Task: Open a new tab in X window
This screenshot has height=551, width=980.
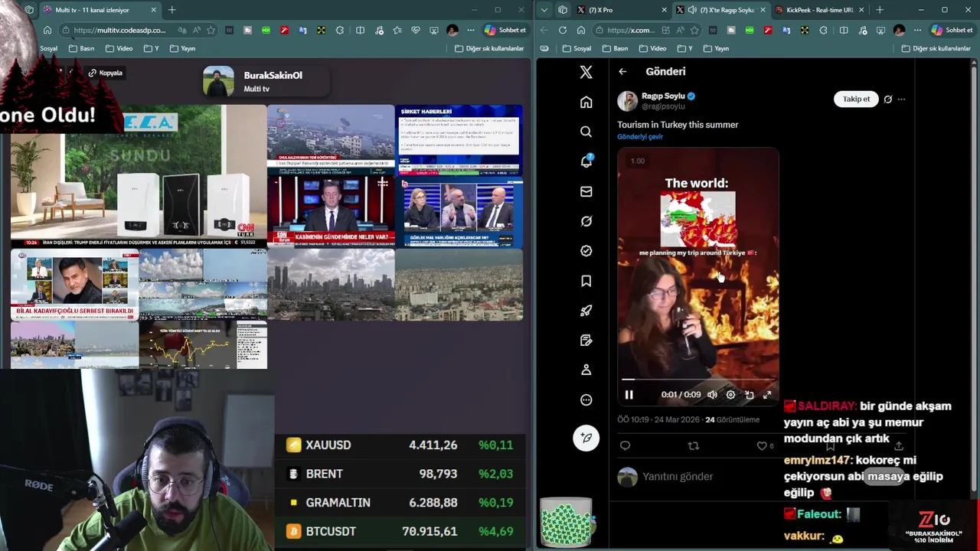Action: [880, 10]
